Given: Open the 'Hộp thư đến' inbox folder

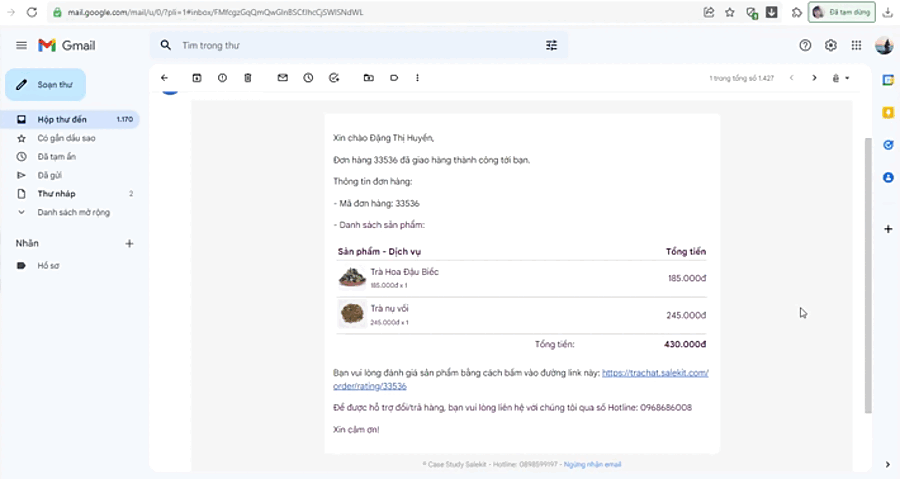Looking at the screenshot, I should (x=62, y=119).
